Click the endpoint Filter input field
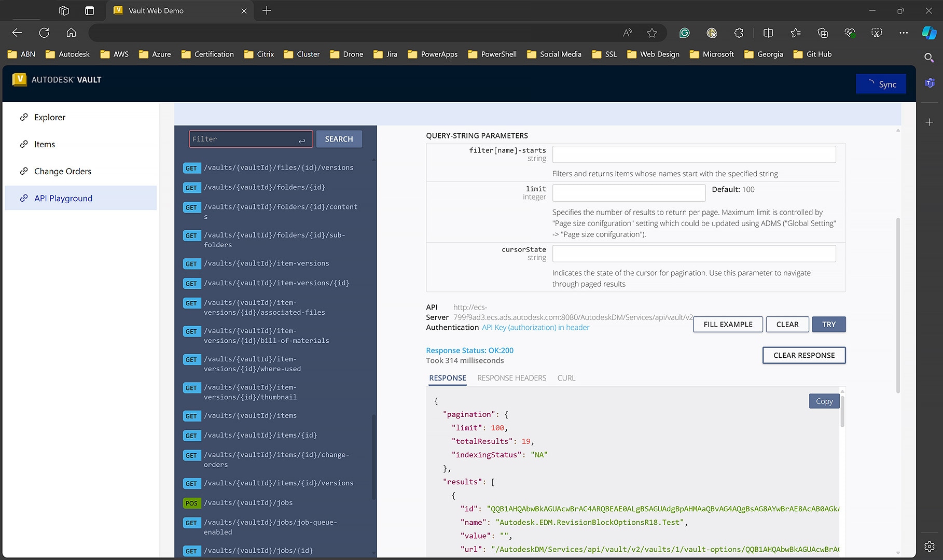This screenshot has height=560, width=943. 251,138
